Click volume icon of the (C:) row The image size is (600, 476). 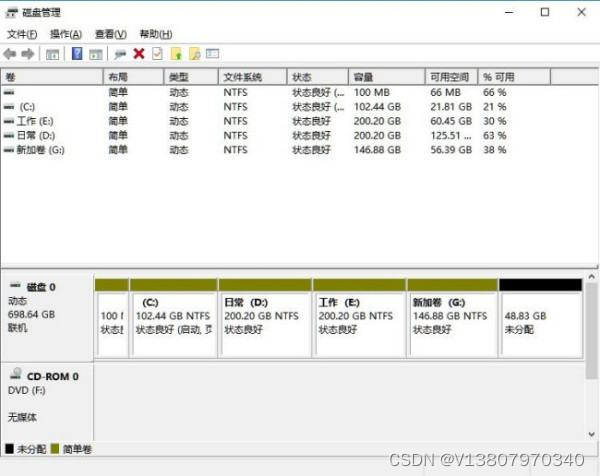[9, 107]
